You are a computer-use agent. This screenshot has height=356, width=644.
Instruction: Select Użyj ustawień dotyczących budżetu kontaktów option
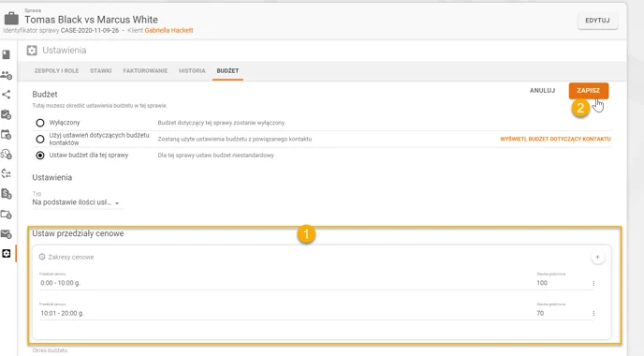40,139
